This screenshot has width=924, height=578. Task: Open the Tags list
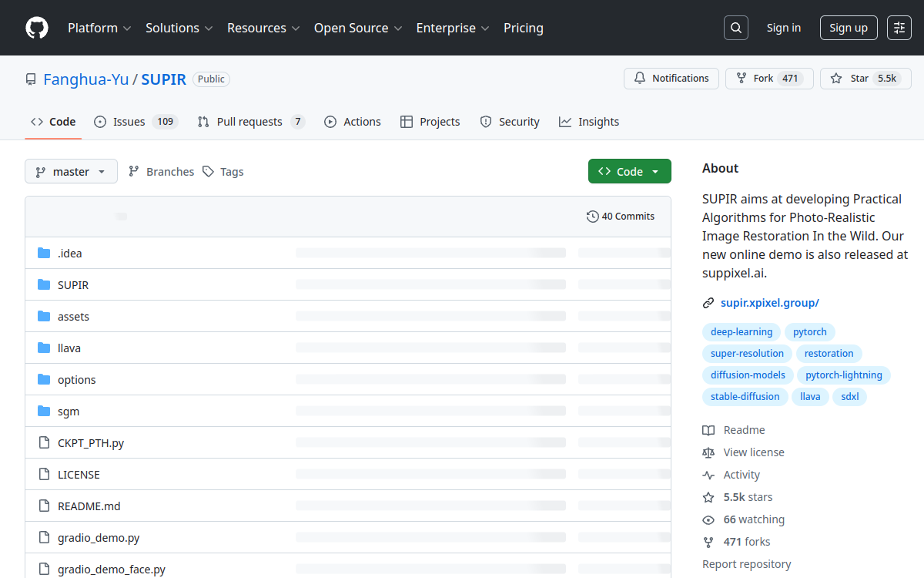click(223, 172)
